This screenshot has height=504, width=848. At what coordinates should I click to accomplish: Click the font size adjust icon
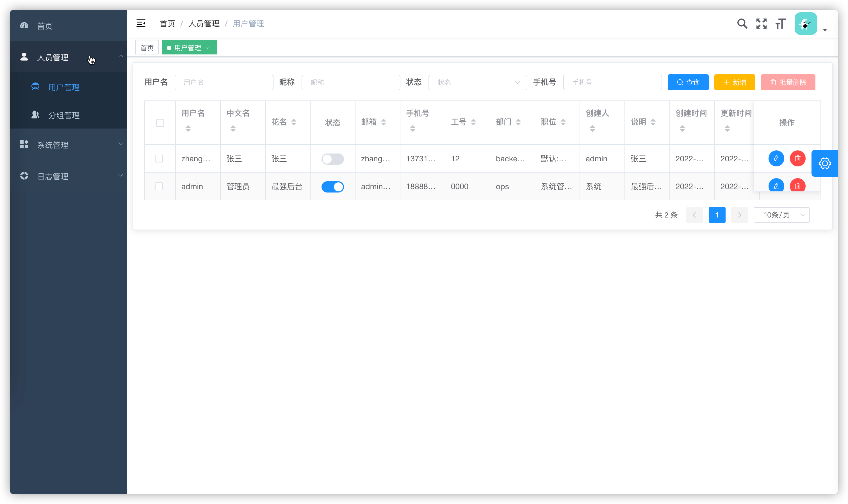pos(780,24)
